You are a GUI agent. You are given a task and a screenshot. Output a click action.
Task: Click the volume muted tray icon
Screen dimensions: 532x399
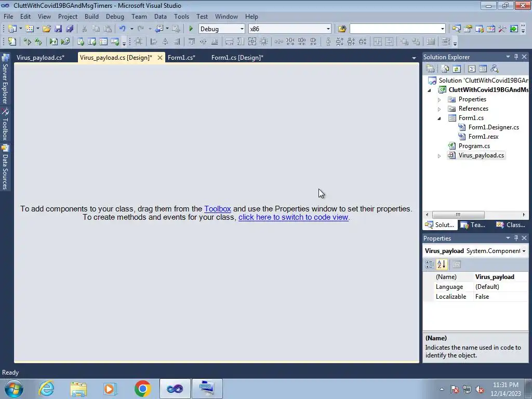click(x=480, y=389)
